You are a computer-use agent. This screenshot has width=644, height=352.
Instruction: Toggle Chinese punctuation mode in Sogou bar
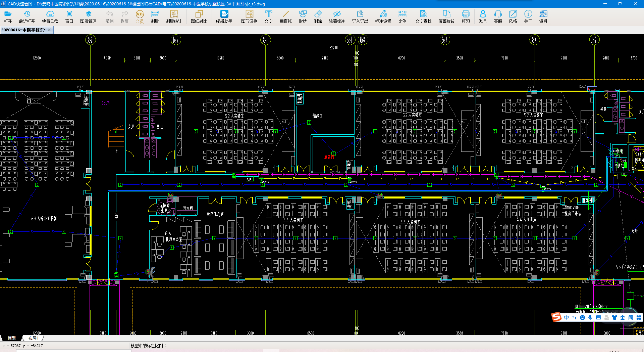(x=574, y=317)
